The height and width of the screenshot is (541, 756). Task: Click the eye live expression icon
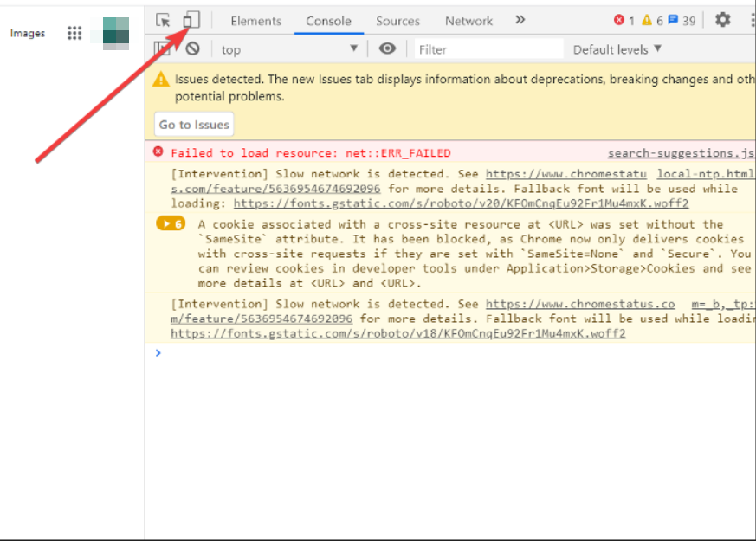(x=387, y=49)
